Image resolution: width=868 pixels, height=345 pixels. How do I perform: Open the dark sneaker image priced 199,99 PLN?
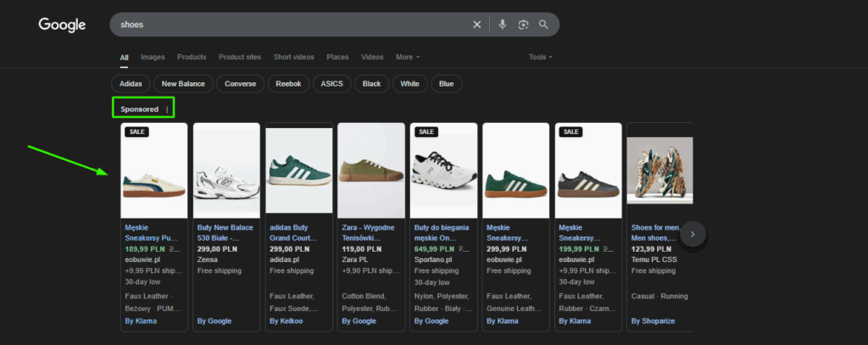click(588, 170)
